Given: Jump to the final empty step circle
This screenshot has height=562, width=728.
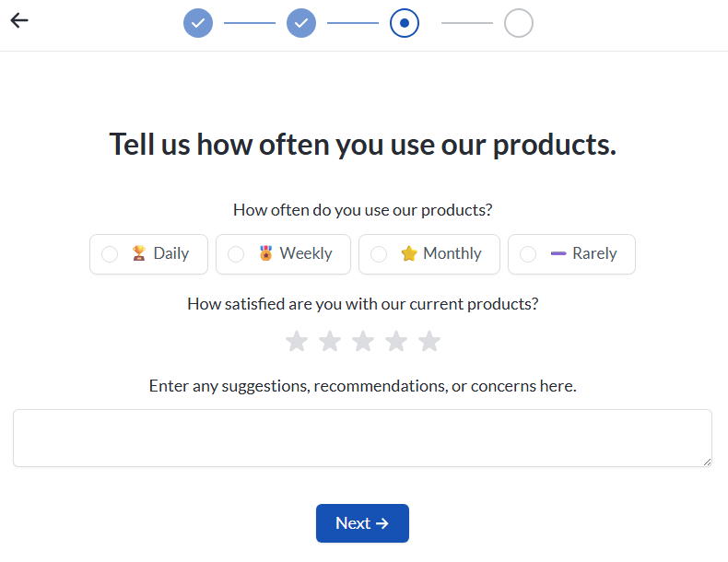Looking at the screenshot, I should coord(519,23).
